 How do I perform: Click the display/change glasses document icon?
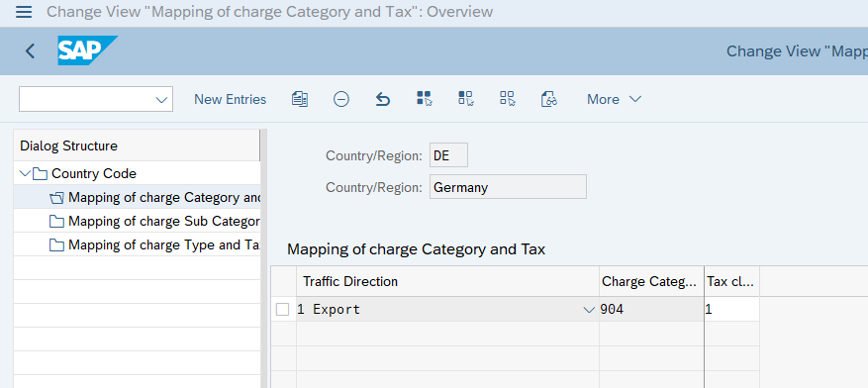[x=548, y=99]
